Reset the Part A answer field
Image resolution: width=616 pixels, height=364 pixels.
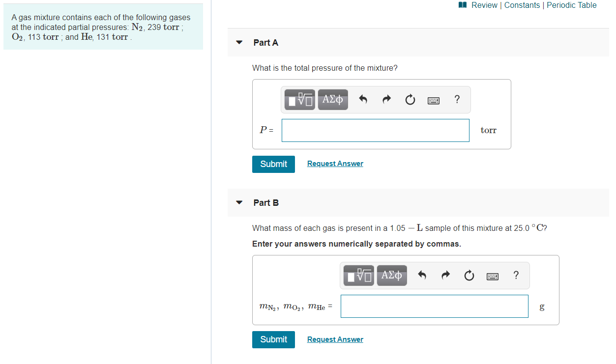click(410, 99)
